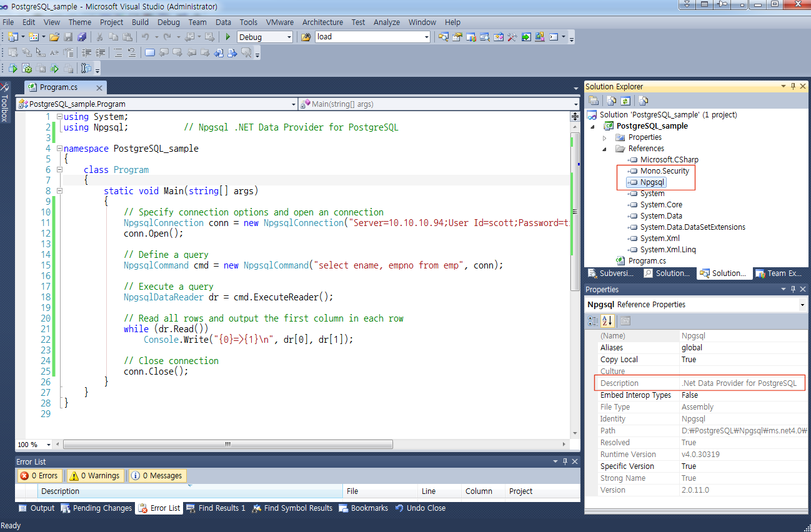Start debugging with green play arrow

click(228, 37)
